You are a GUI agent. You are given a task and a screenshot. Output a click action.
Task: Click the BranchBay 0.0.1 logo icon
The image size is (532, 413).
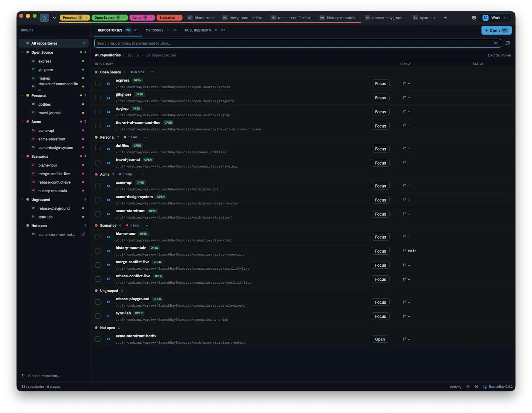(485, 387)
